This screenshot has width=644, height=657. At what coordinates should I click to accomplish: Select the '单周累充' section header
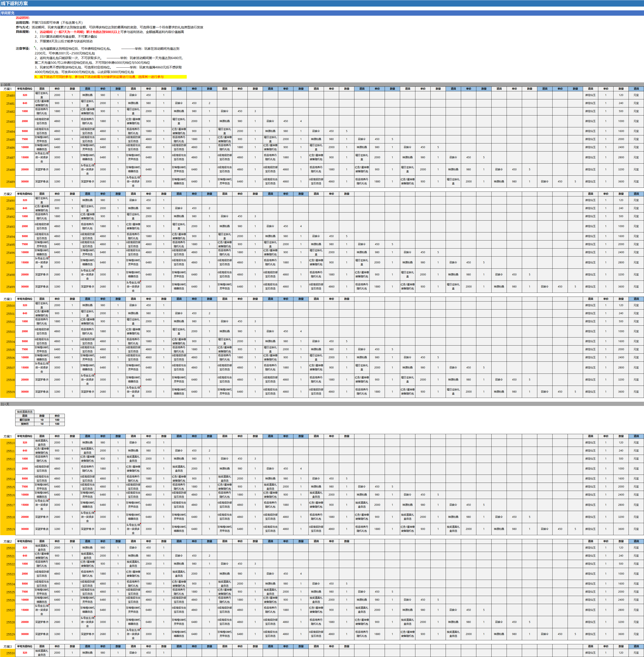[x=7, y=13]
